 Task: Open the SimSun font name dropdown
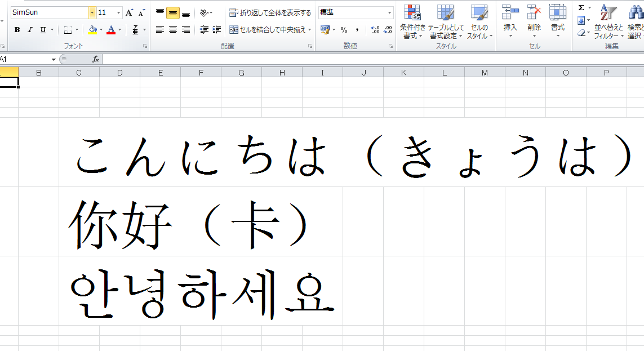92,13
